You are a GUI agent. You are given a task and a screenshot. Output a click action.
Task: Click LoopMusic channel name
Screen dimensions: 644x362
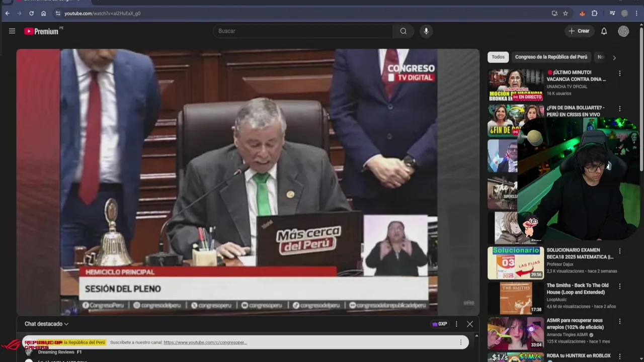click(x=557, y=299)
